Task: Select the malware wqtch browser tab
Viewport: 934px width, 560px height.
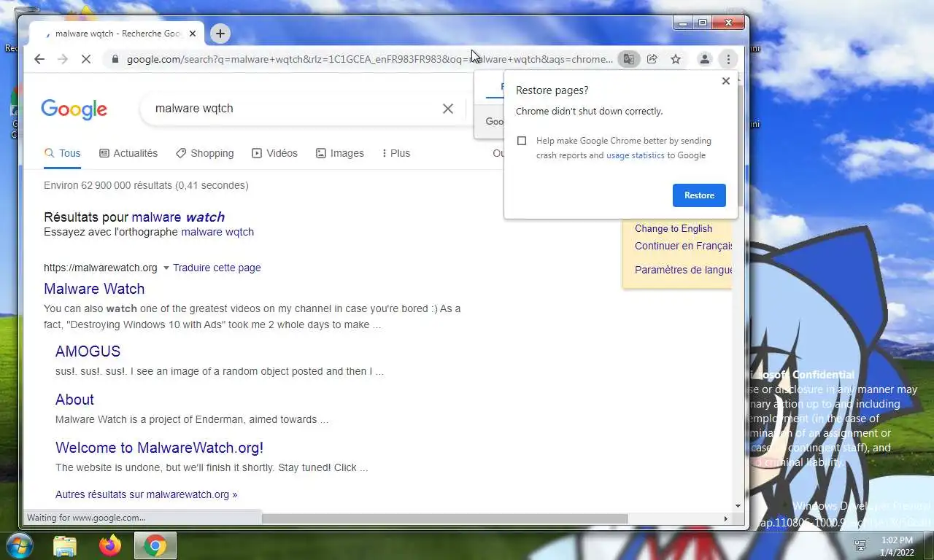Action: 117,34
